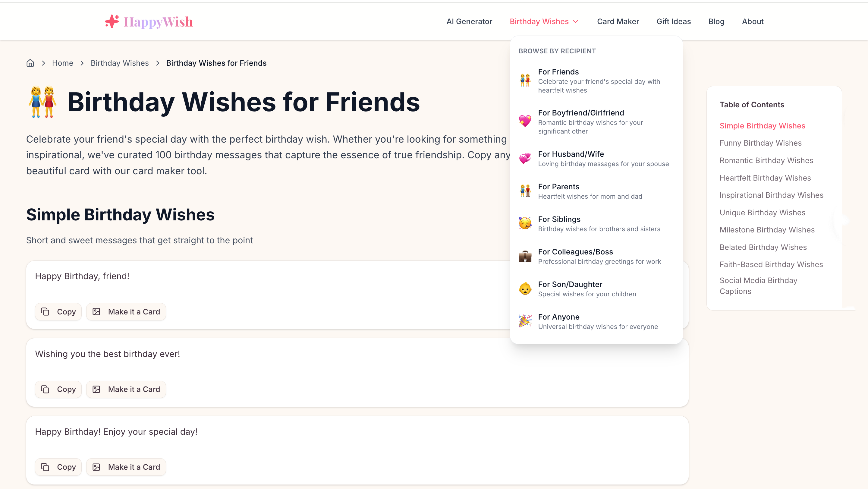Open the AI Generator menu item
This screenshot has height=489, width=868.
point(469,22)
